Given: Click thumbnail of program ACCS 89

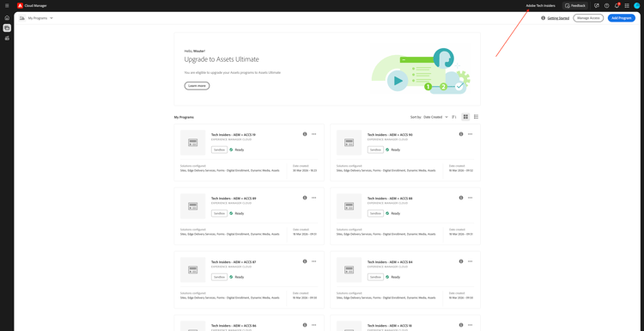Looking at the screenshot, I should pyautogui.click(x=193, y=206).
